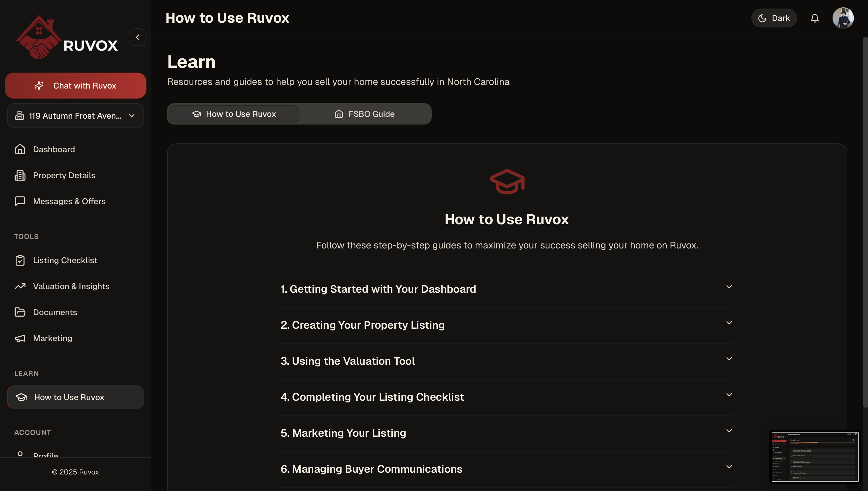Click the notification bell icon
This screenshot has width=868, height=491.
click(x=814, y=18)
